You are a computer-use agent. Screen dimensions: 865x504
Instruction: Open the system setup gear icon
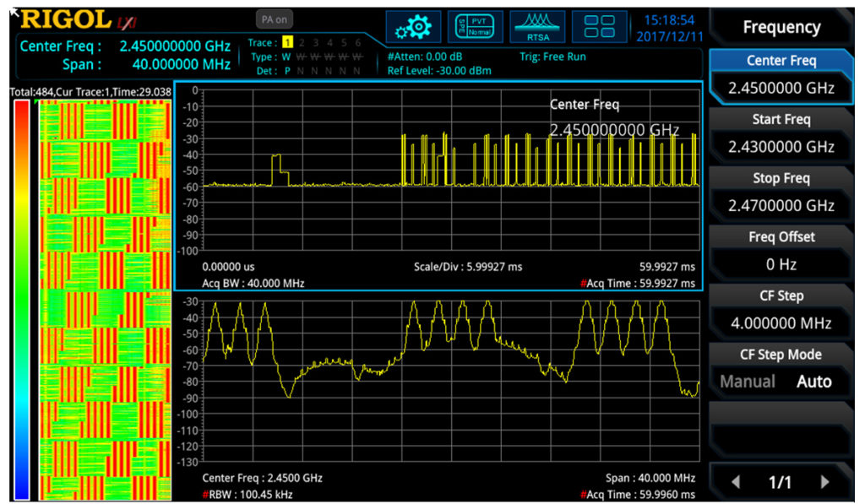coord(413,26)
